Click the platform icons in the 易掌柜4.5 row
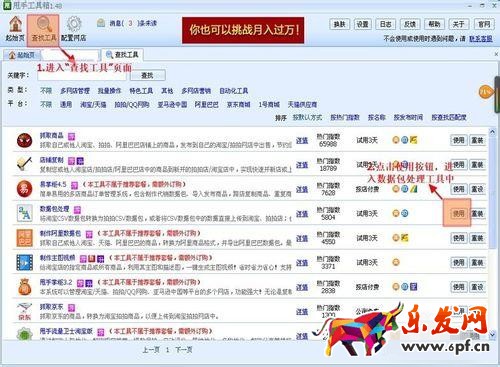Viewport: 500px width, 367px height. click(x=404, y=189)
